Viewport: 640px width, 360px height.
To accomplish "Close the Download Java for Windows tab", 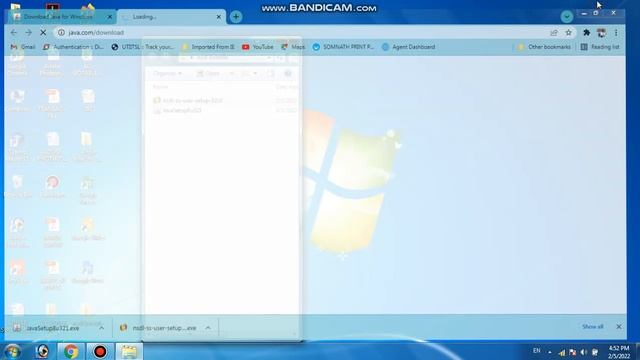I will point(109,17).
